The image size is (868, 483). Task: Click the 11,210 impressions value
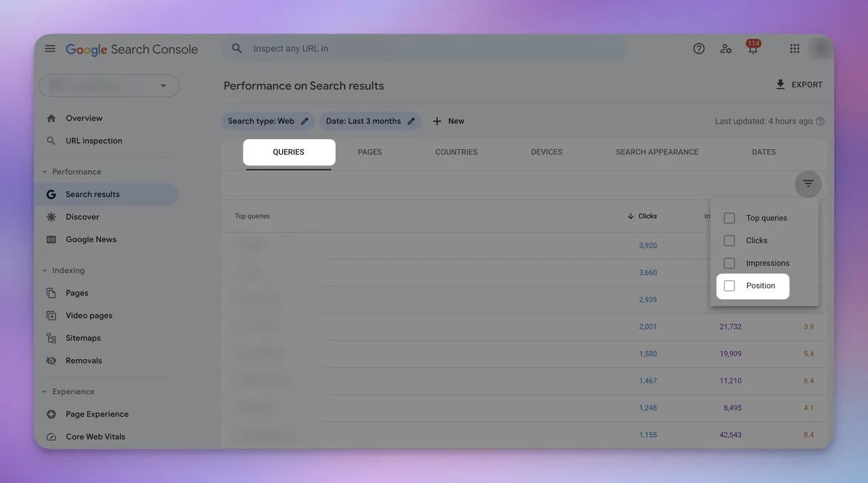click(730, 381)
